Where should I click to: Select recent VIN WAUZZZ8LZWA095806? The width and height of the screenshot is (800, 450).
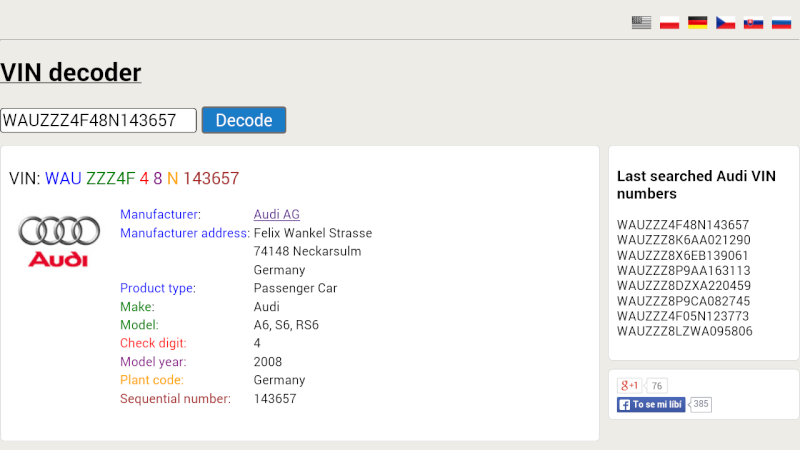(x=684, y=331)
